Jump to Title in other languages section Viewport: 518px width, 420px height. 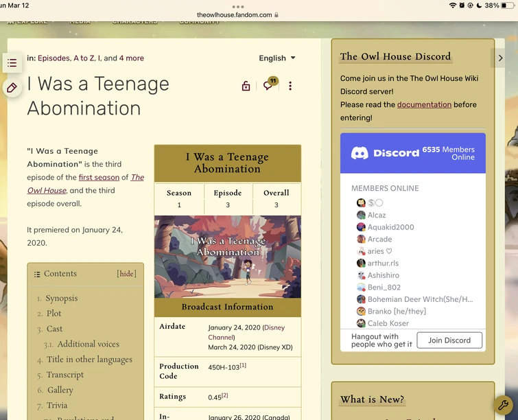point(89,360)
